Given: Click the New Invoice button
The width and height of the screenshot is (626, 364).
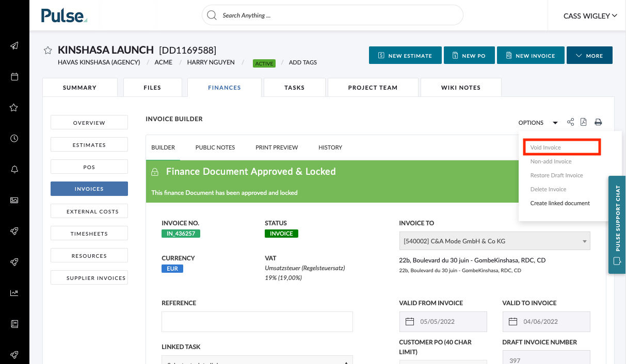Looking at the screenshot, I should pos(531,56).
